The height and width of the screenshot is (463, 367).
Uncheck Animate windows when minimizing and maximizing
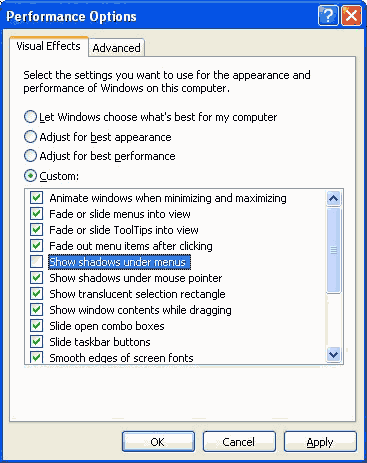click(37, 198)
